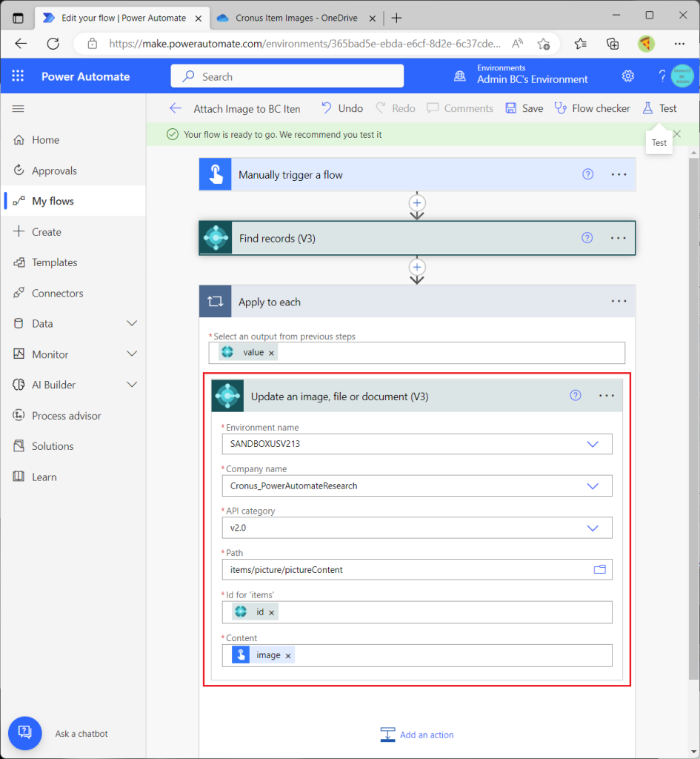Go back in the browser

(x=21, y=44)
